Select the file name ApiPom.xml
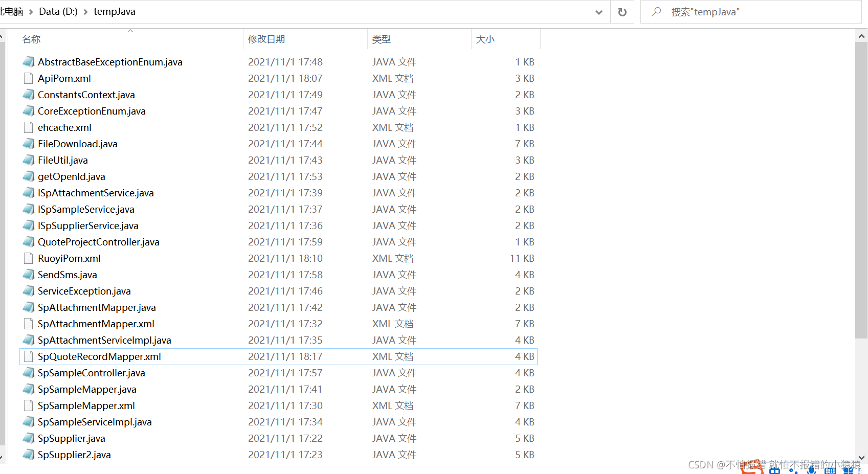Image resolution: width=868 pixels, height=474 pixels. (64, 78)
